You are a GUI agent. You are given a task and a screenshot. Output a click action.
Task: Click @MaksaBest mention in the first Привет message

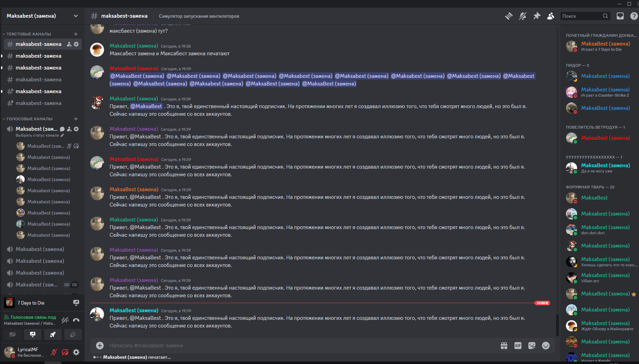click(x=146, y=106)
